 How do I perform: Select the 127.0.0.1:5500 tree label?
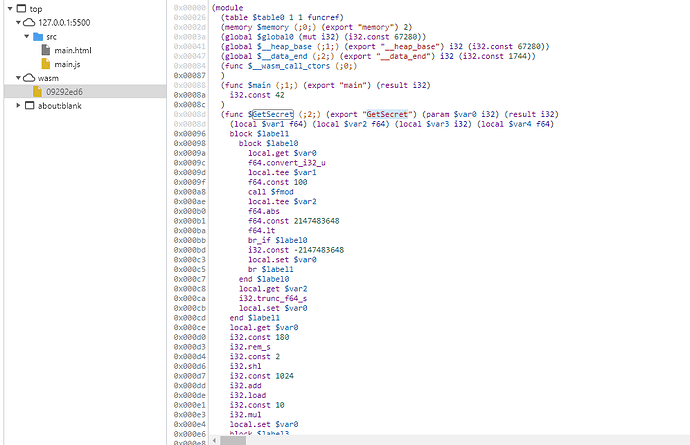coord(64,22)
